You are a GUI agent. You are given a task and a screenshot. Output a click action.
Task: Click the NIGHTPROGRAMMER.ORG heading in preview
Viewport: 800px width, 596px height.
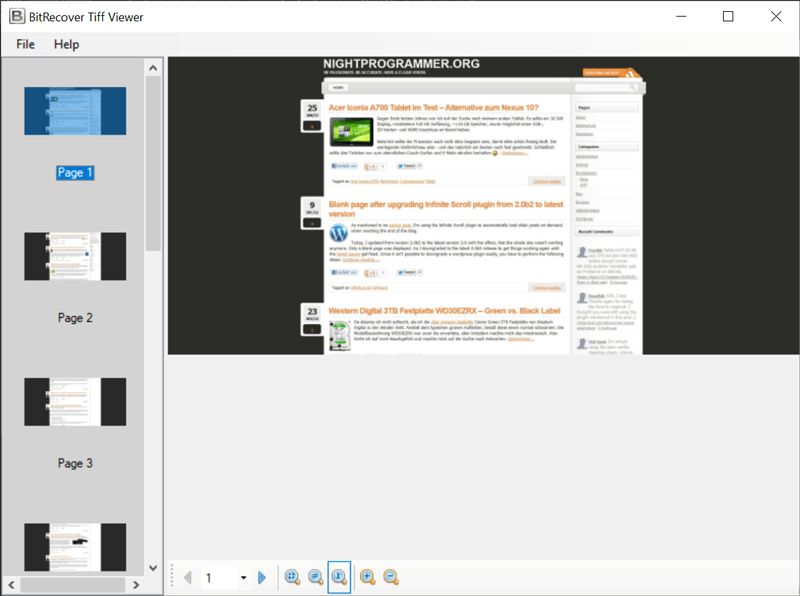tap(402, 64)
